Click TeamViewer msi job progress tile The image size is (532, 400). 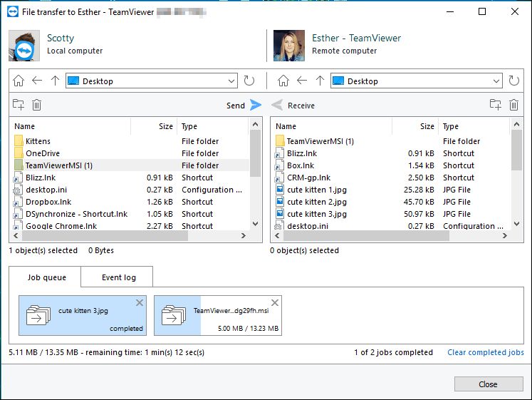coord(218,315)
